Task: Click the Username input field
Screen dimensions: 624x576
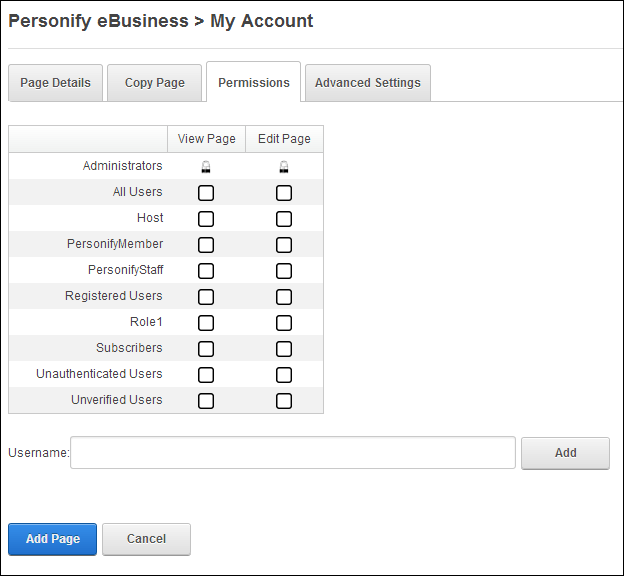Action: [x=293, y=453]
